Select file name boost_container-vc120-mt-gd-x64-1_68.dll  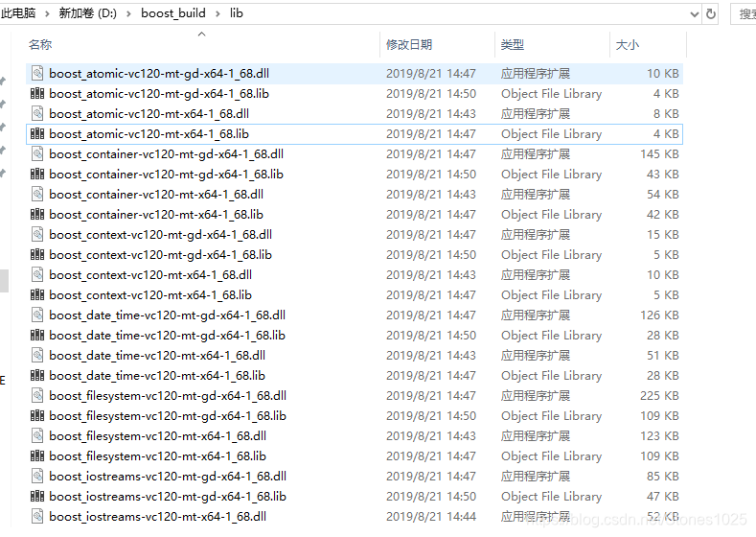tap(167, 154)
